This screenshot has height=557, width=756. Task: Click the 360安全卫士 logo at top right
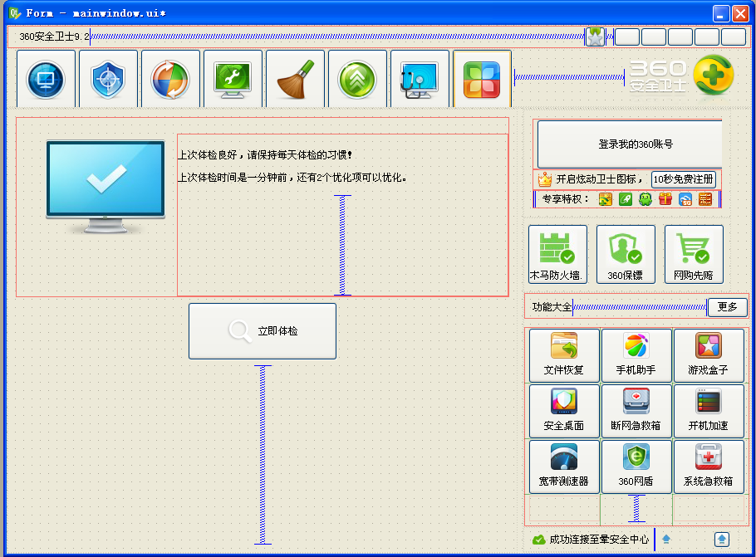682,77
